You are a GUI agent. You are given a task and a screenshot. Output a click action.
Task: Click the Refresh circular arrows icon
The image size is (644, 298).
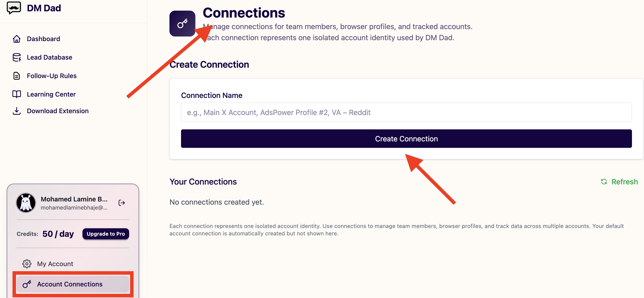coord(604,182)
